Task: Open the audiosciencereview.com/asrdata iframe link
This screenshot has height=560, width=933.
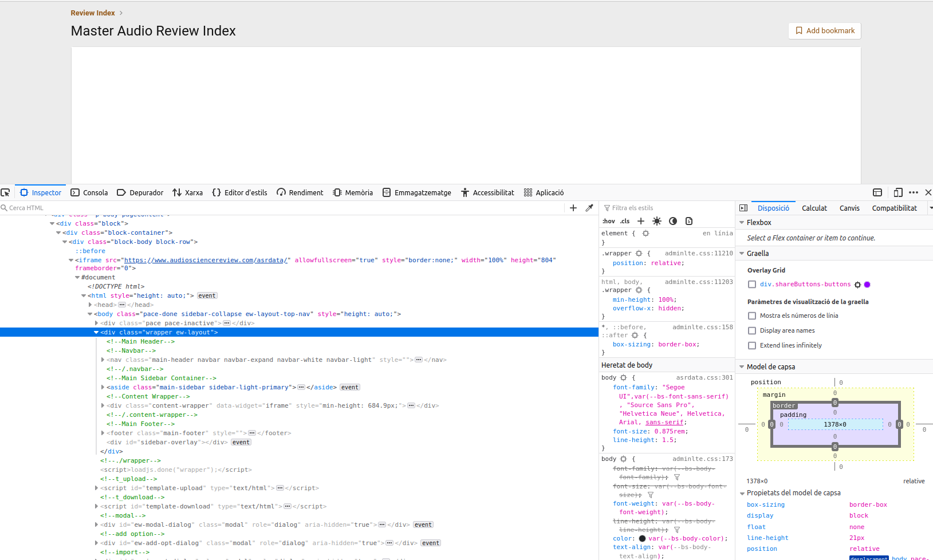Action: [206, 260]
